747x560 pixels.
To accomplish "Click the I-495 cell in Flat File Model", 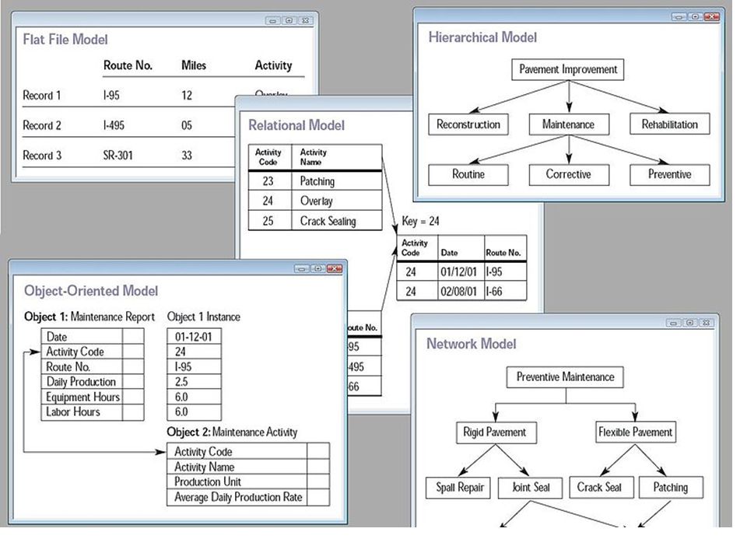I will [x=114, y=126].
